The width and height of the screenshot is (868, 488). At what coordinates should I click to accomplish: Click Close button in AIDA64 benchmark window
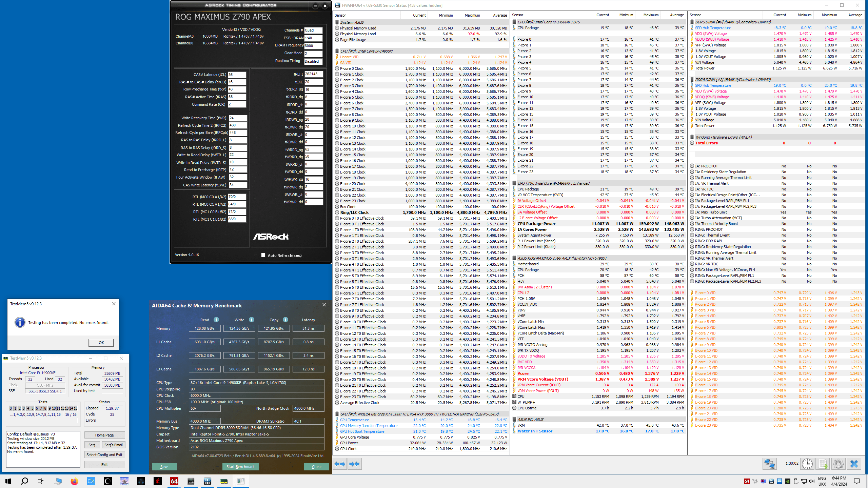317,467
